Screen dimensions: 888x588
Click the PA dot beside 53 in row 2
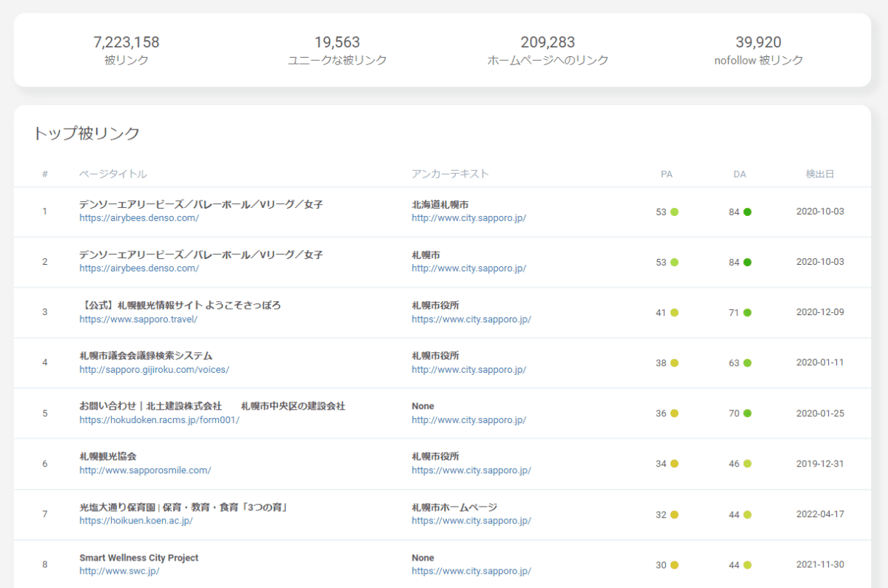pyautogui.click(x=674, y=263)
